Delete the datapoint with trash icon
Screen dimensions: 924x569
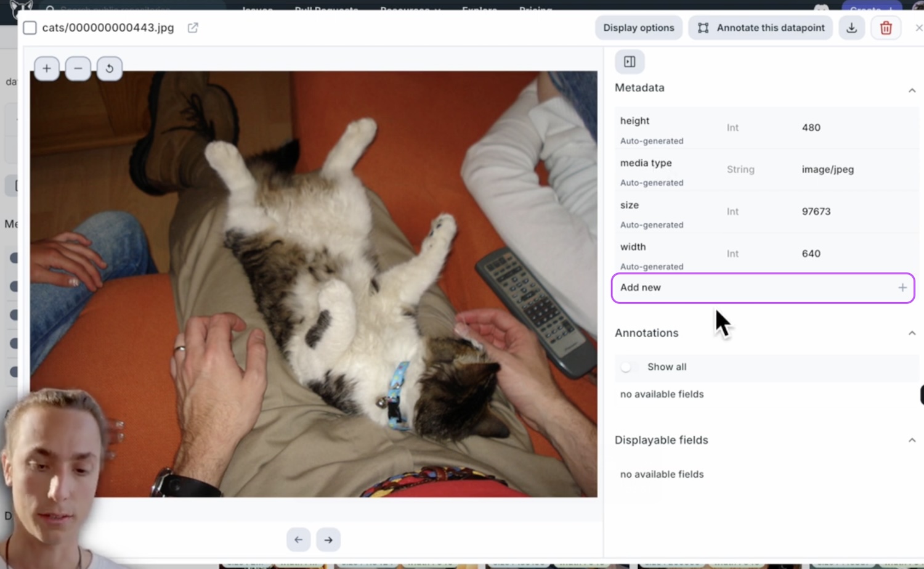[886, 28]
